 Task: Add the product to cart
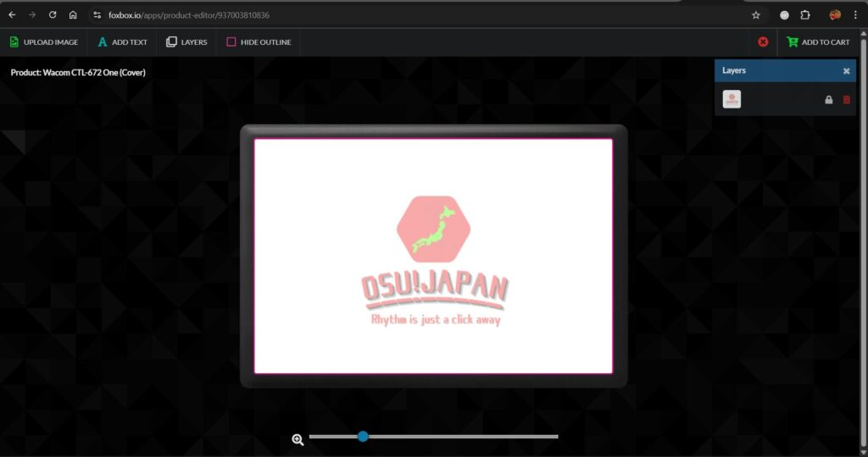coord(818,42)
